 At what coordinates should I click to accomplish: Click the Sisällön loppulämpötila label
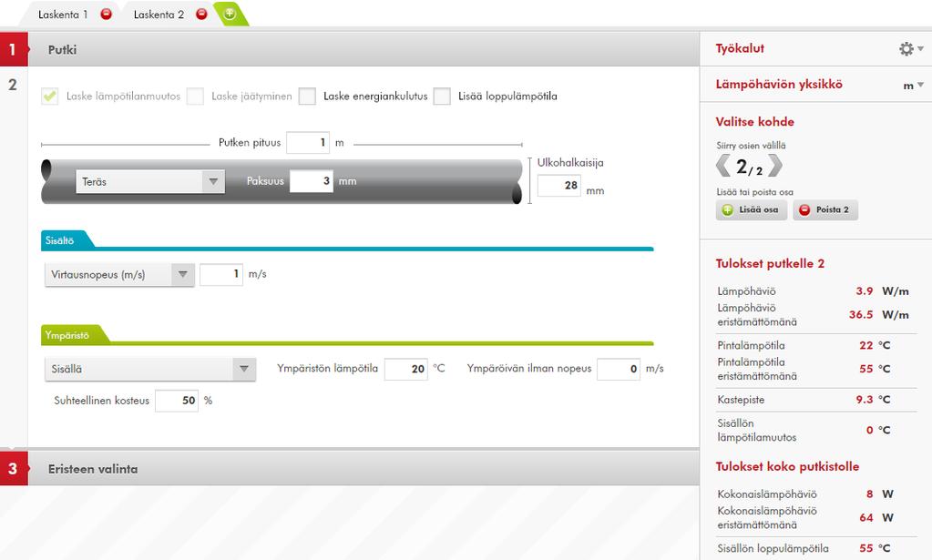[773, 548]
